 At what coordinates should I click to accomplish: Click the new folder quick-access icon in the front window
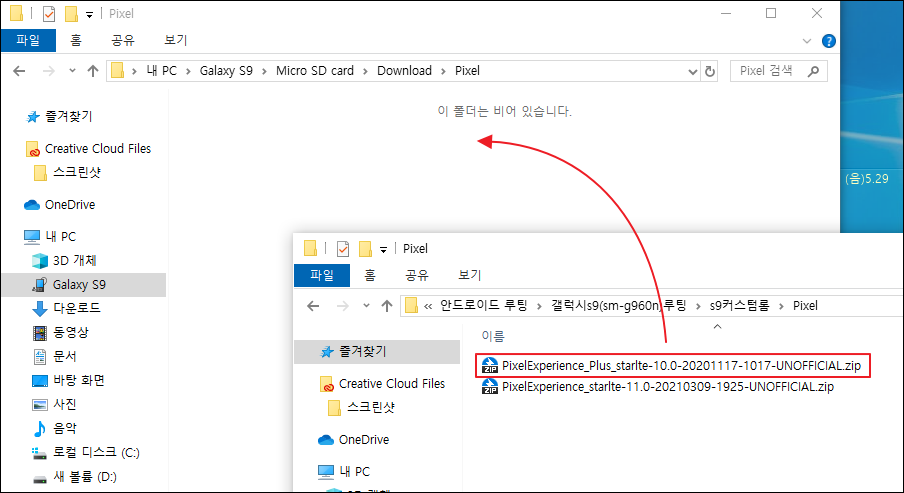click(x=366, y=249)
